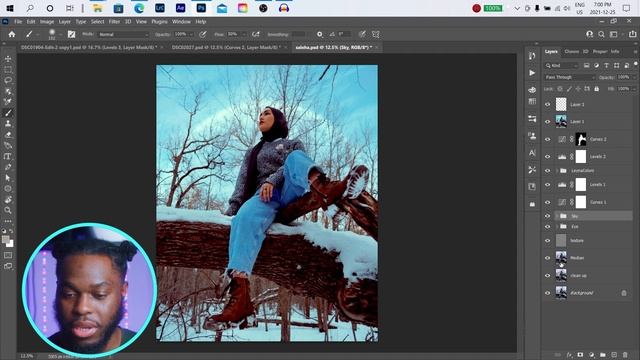Image resolution: width=640 pixels, height=360 pixels.
Task: Select the Clone Stamp tool
Action: pos(8,124)
